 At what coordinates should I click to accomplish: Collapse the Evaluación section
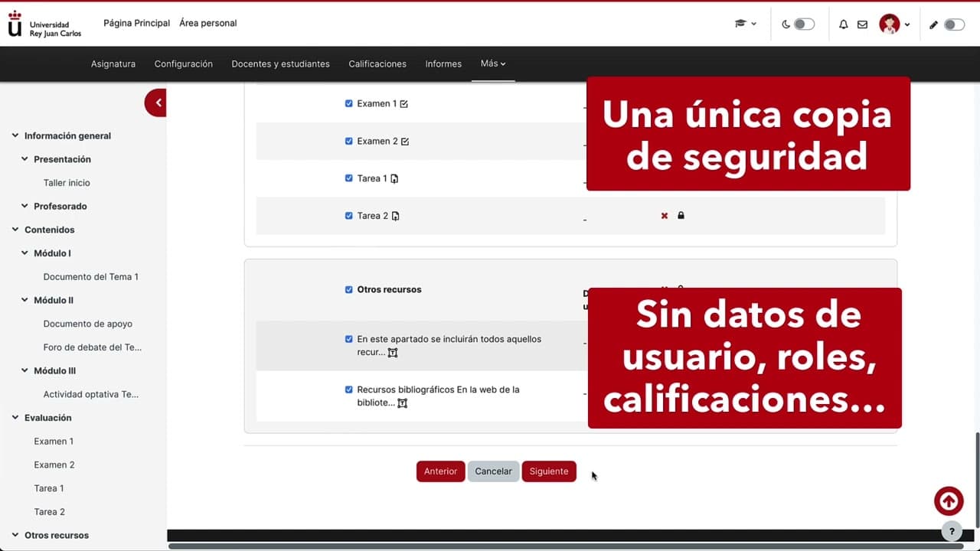point(15,418)
